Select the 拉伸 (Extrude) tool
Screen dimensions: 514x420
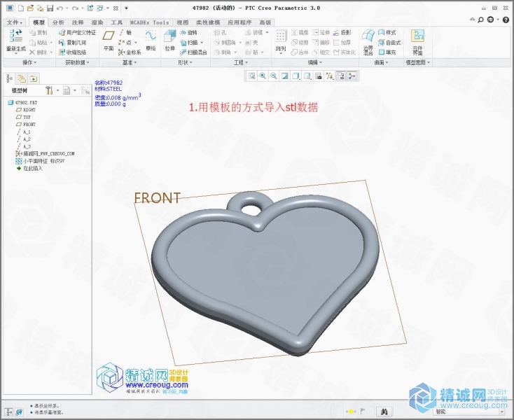click(x=169, y=41)
